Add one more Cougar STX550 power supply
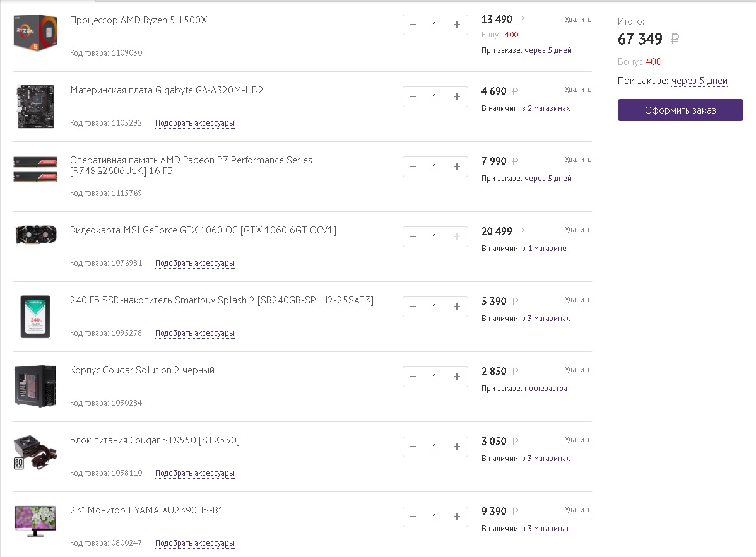Image resolution: width=756 pixels, height=557 pixels. [457, 447]
